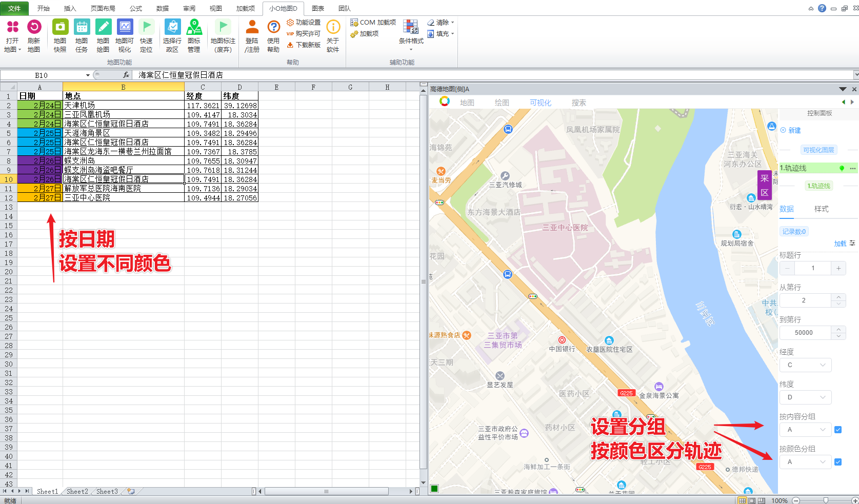Switch to the 公式 ribbon tab

136,8
